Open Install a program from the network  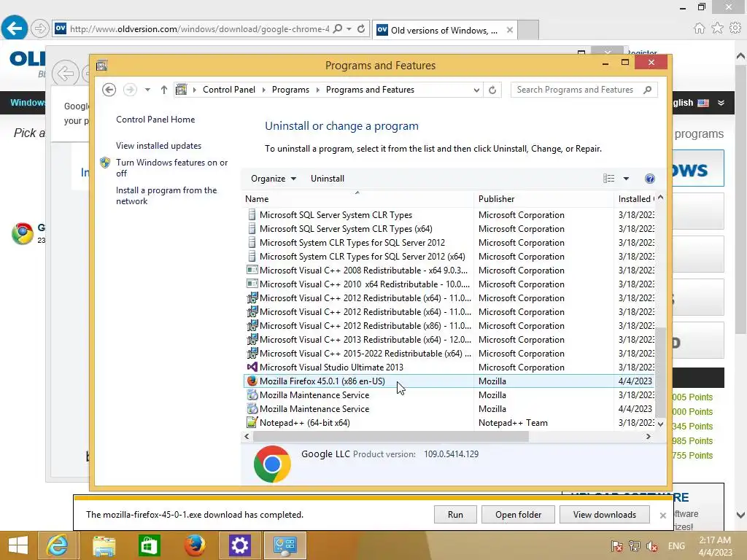pyautogui.click(x=166, y=195)
